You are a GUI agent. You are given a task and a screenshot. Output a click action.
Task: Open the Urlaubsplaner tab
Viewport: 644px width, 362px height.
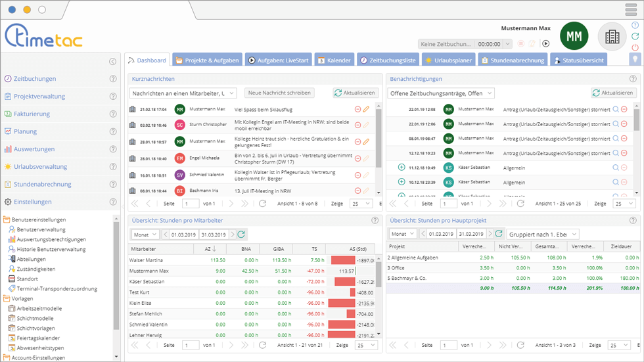click(x=448, y=60)
